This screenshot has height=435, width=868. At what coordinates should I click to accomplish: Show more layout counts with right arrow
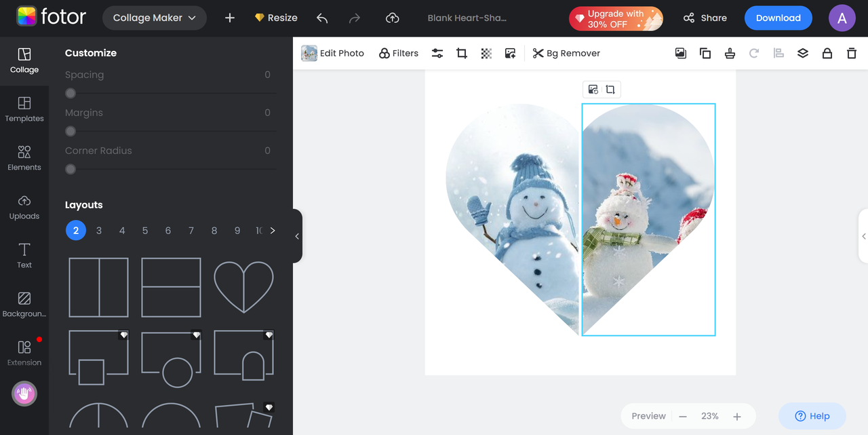(x=273, y=231)
